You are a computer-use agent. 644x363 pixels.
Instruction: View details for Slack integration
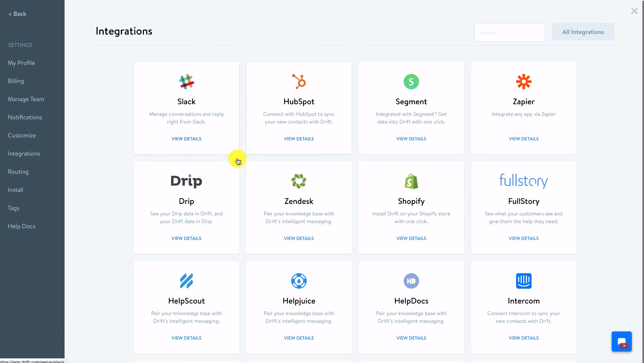pos(186,139)
